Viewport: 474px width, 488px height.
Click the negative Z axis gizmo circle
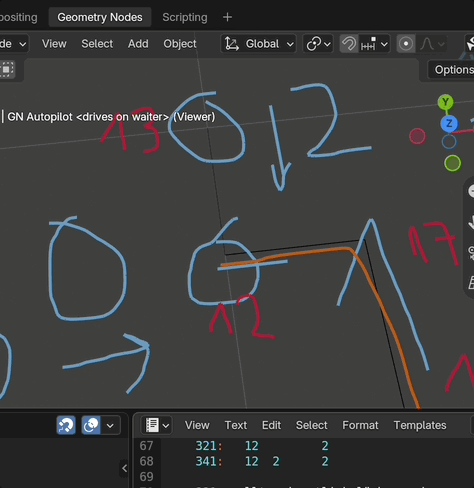(449, 142)
